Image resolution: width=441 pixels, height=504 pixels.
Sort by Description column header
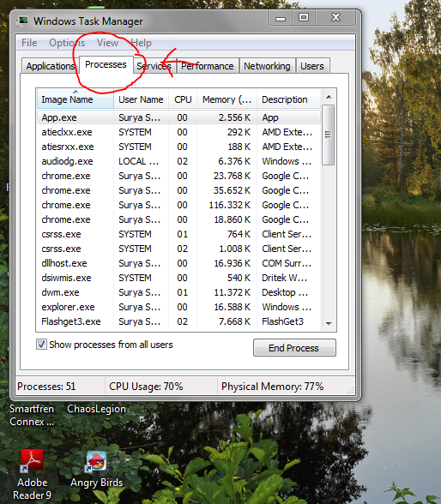[x=288, y=99]
